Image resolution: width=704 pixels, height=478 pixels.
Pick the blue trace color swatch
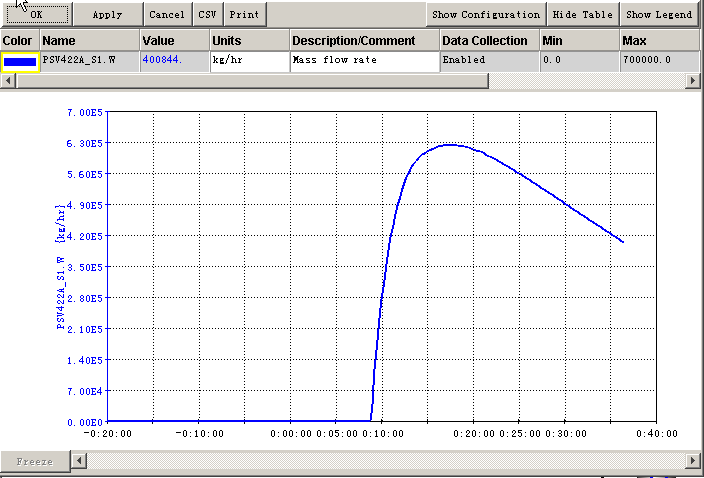20,61
